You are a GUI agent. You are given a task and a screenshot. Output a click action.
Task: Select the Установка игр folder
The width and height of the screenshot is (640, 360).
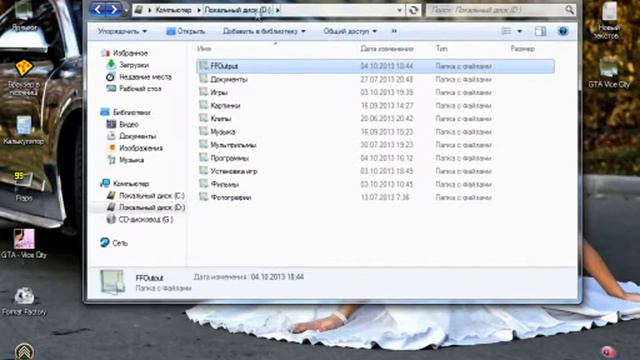(375, 171)
